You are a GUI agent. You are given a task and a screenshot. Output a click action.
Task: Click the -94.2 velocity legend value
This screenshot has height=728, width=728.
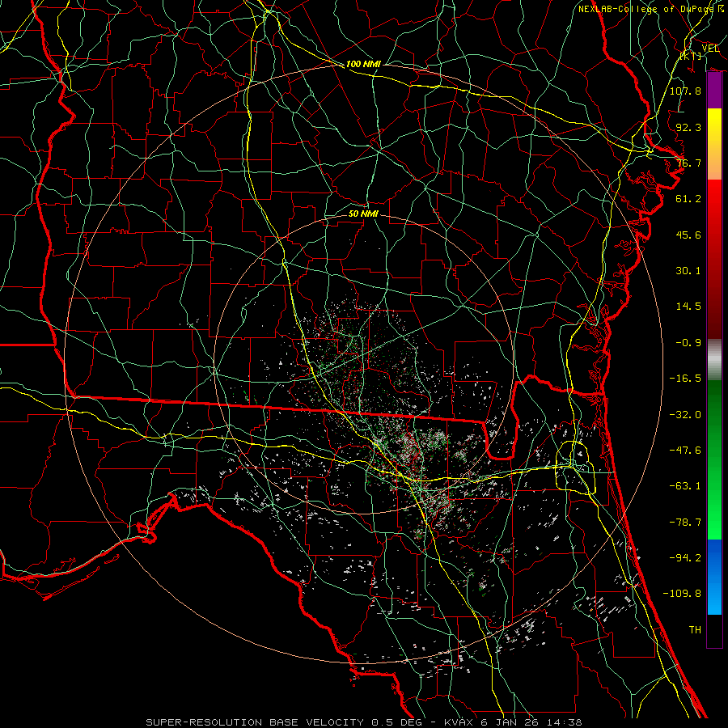pos(685,557)
